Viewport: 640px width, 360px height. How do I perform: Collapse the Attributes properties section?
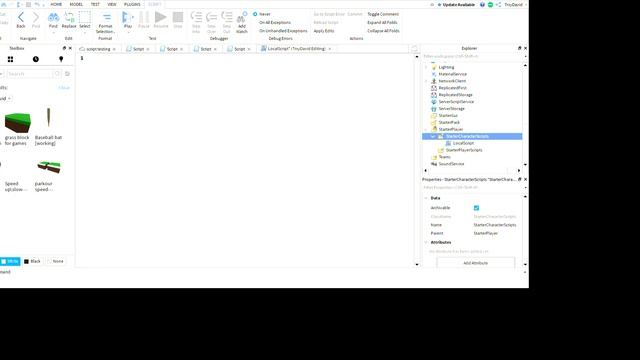(x=426, y=242)
